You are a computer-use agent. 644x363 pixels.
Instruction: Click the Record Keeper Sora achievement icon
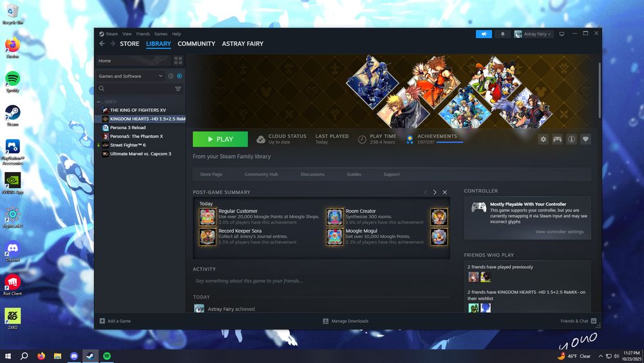207,237
